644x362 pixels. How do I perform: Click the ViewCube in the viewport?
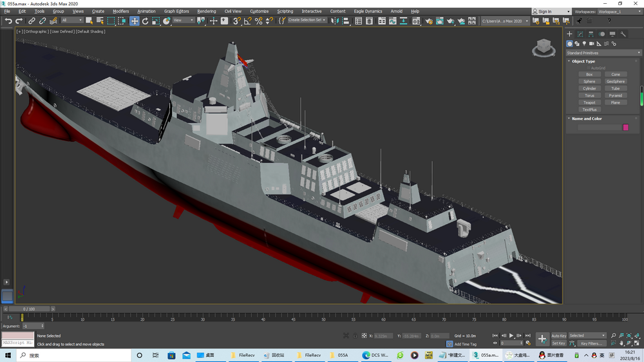coord(544,47)
